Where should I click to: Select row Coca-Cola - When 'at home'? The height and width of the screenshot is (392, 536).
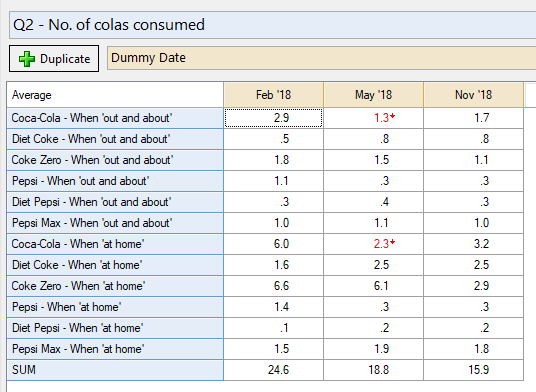coord(115,244)
